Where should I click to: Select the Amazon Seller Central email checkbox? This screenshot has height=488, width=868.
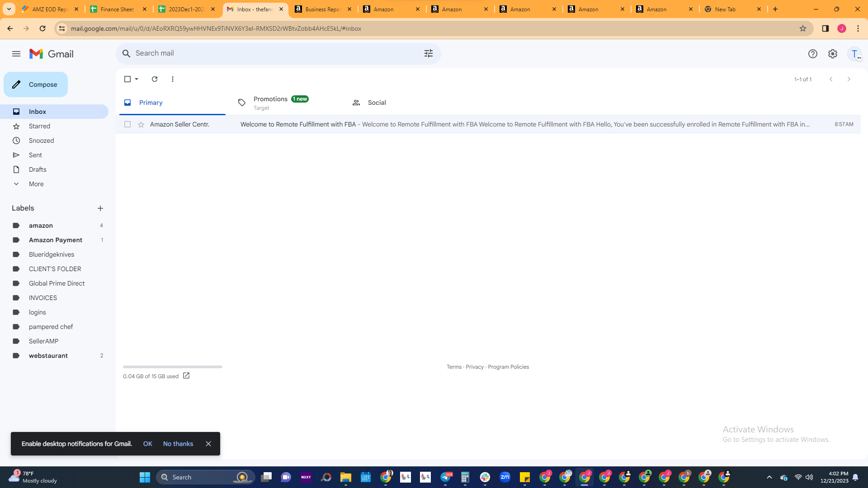click(127, 124)
